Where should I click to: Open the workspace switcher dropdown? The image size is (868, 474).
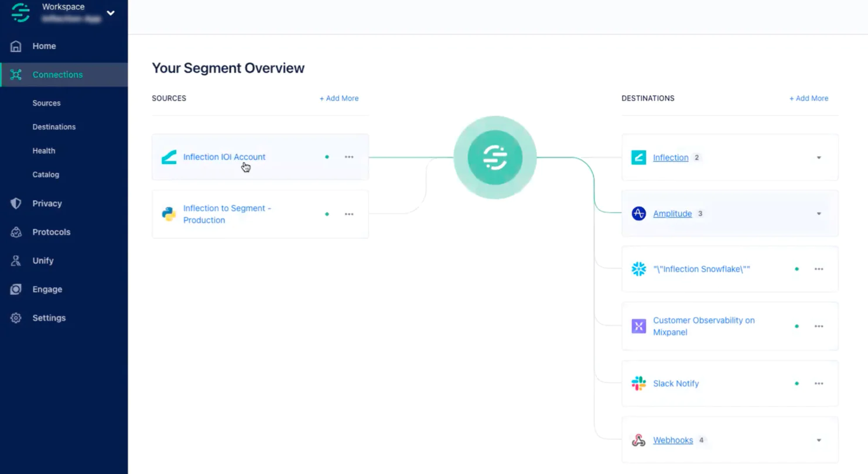pyautogui.click(x=110, y=13)
